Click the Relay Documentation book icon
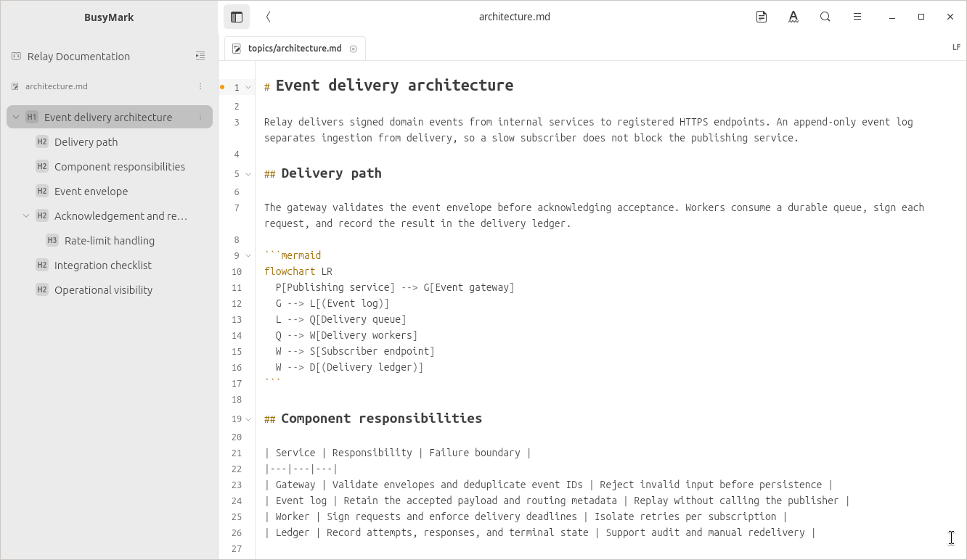This screenshot has width=967, height=560. pyautogui.click(x=16, y=56)
